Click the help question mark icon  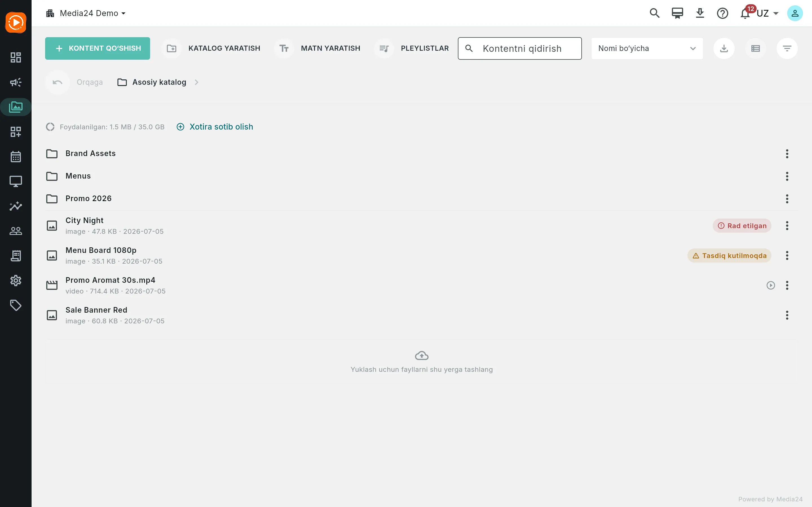[722, 14]
